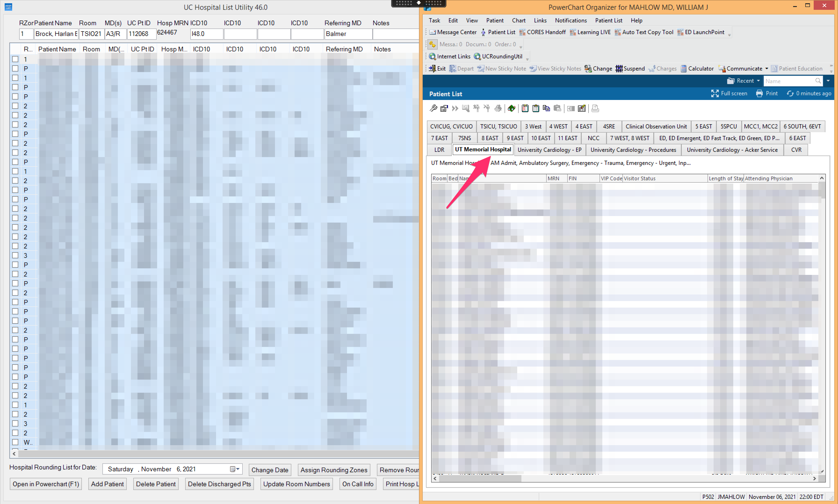838x504 pixels.
Task: Tick checkbox on row labeled W..
Action: coord(15,442)
